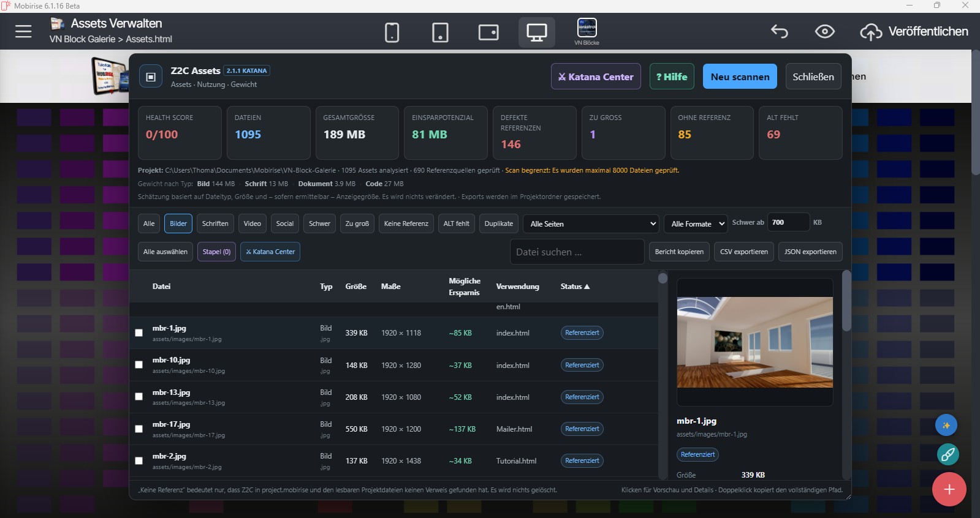
Task: Click the Datei suchen search field
Action: pyautogui.click(x=577, y=252)
